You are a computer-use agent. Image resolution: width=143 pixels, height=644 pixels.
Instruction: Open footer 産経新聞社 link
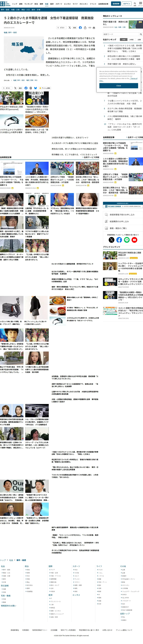pyautogui.click(x=15, y=630)
